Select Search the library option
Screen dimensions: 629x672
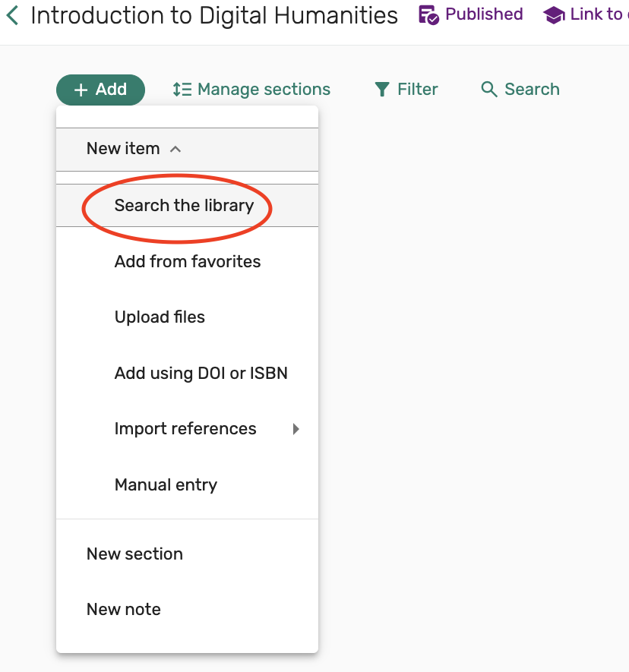pos(184,206)
